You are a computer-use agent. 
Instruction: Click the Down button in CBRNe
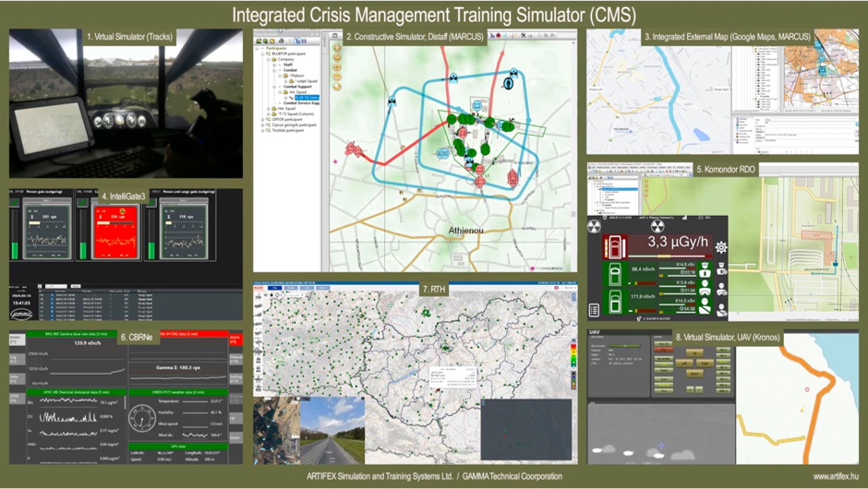coord(235,437)
